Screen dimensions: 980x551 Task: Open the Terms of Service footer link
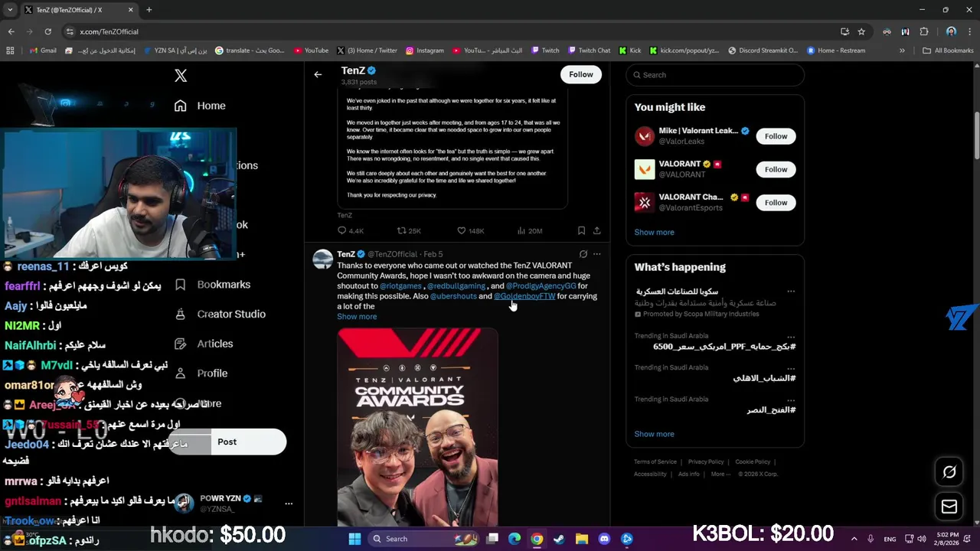coord(655,462)
